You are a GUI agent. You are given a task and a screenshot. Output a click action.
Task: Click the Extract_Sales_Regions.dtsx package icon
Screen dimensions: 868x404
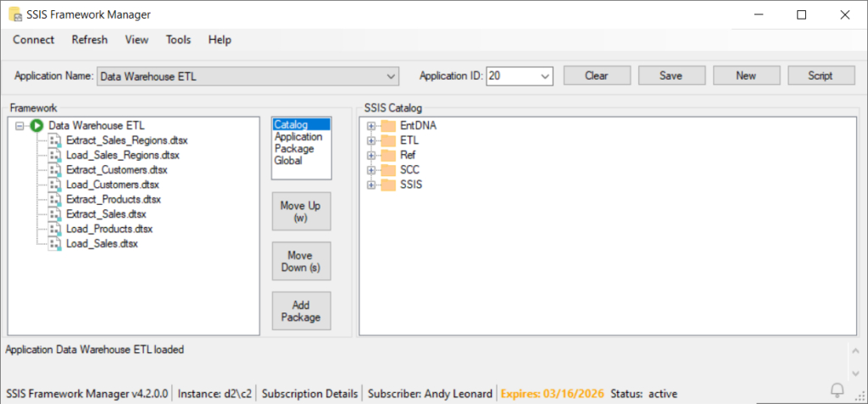56,141
